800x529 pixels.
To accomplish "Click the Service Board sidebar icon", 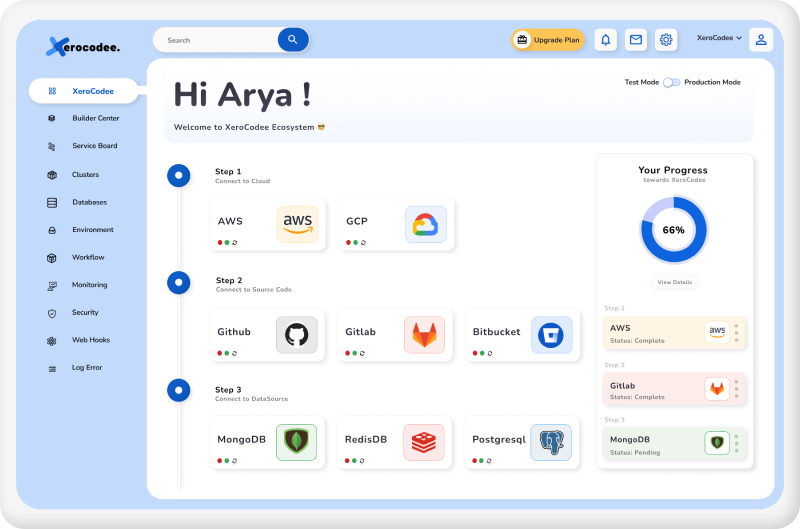I will (52, 146).
